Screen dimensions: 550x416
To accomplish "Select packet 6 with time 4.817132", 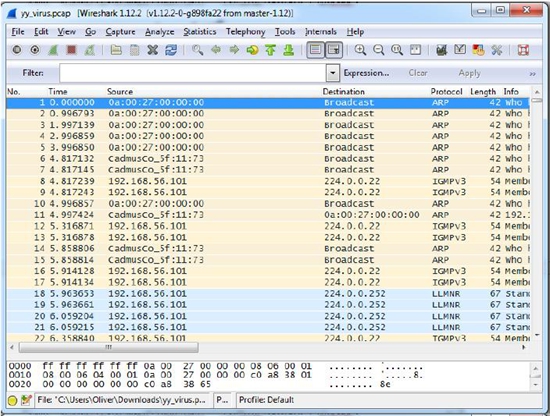I will (x=268, y=159).
